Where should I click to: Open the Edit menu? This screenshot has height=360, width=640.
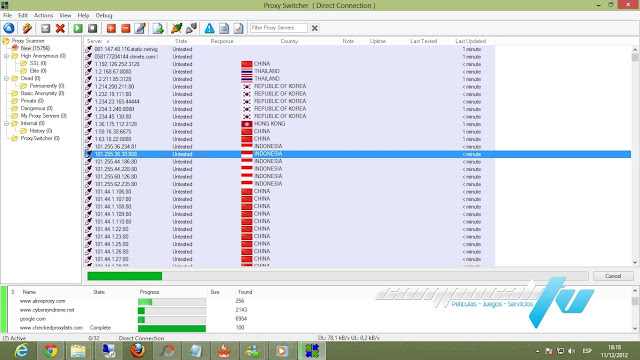click(23, 15)
